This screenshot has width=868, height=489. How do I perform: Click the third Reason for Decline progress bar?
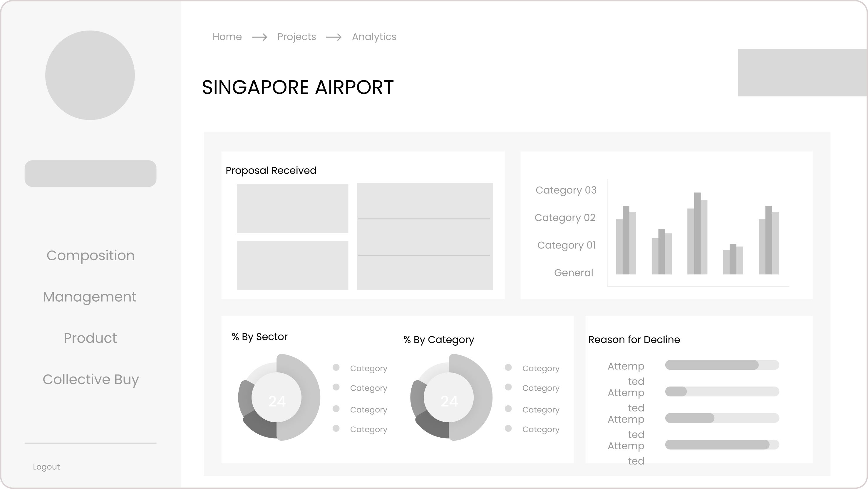click(722, 418)
